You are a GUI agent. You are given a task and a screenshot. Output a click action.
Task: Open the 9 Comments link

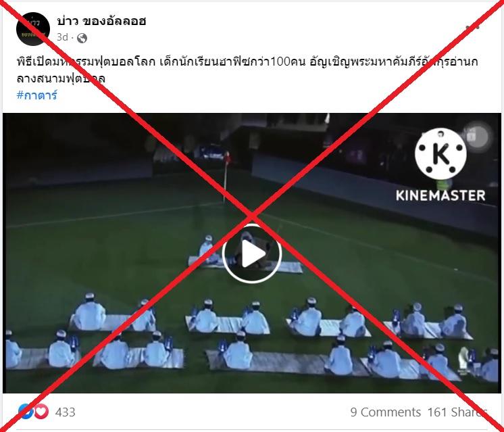click(385, 412)
